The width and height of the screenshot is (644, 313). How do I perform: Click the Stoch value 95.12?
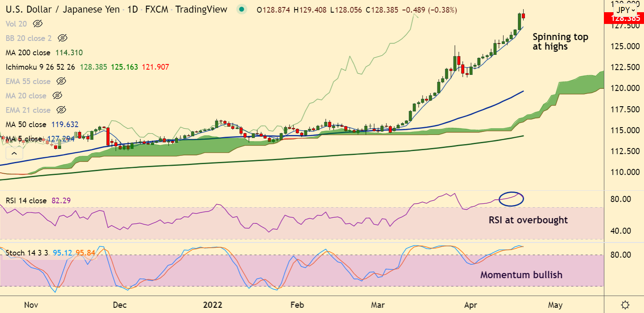click(62, 252)
